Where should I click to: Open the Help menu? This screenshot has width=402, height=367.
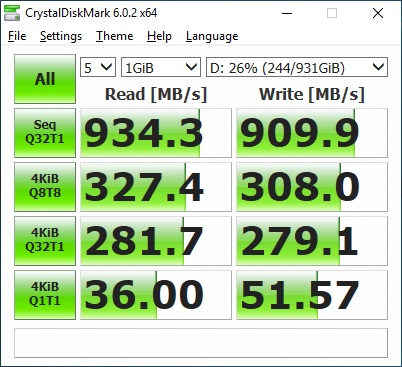tap(159, 36)
